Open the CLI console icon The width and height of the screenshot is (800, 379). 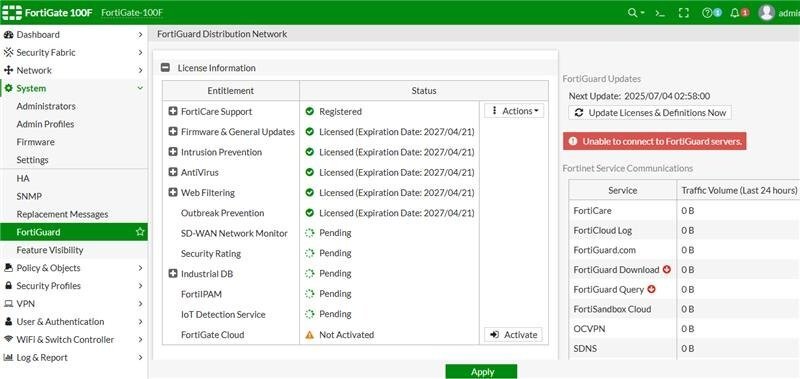[660, 13]
